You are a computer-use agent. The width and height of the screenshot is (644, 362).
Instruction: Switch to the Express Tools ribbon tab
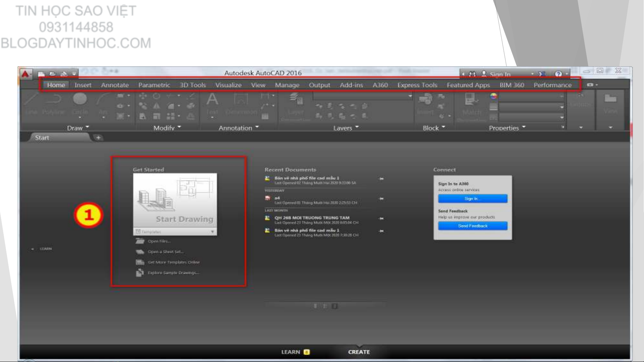point(417,85)
